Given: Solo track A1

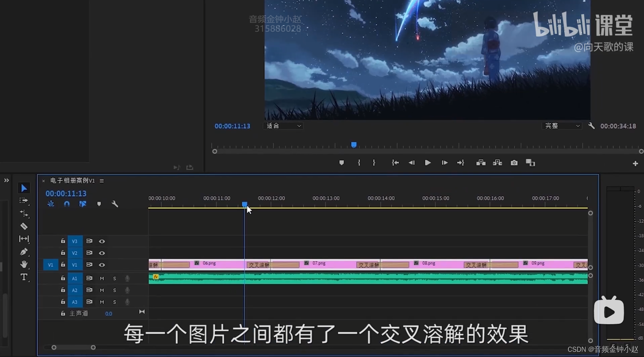Looking at the screenshot, I should click(x=115, y=278).
